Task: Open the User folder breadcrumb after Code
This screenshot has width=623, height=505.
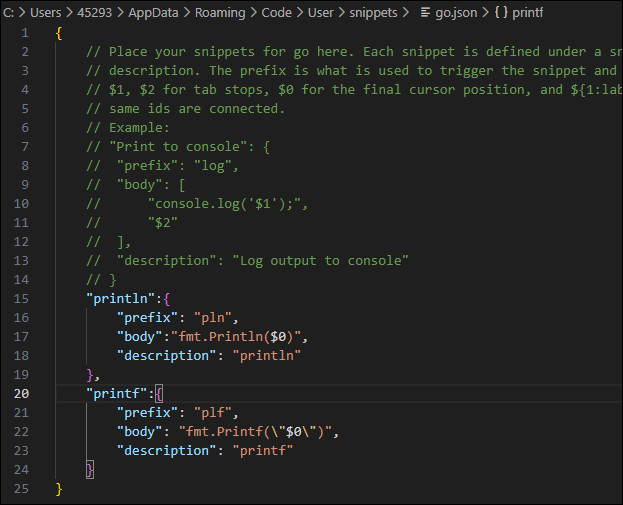Action: 320,13
